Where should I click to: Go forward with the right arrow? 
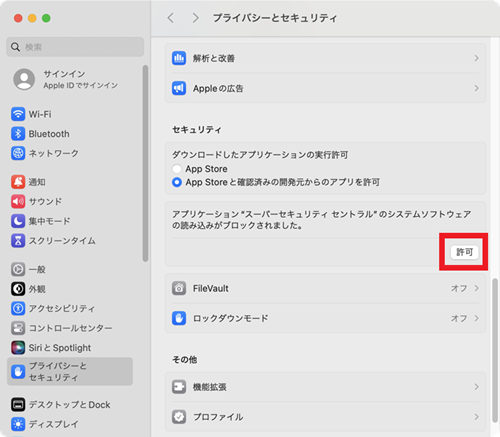click(x=195, y=18)
